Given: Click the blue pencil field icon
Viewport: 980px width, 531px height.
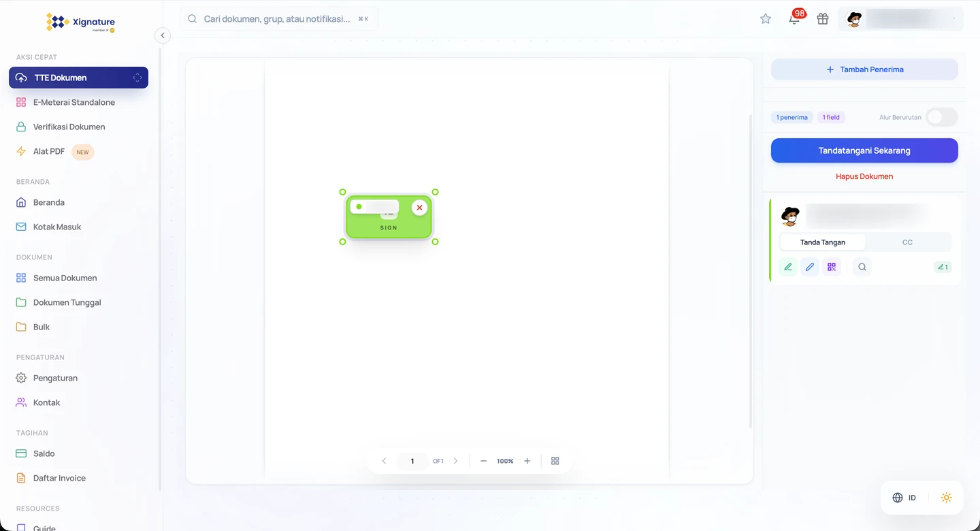Looking at the screenshot, I should [x=810, y=267].
